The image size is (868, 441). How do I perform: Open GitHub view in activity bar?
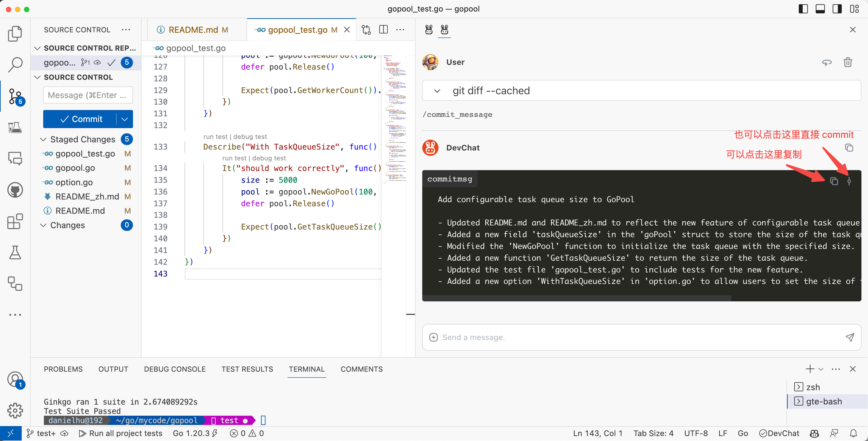click(x=15, y=190)
